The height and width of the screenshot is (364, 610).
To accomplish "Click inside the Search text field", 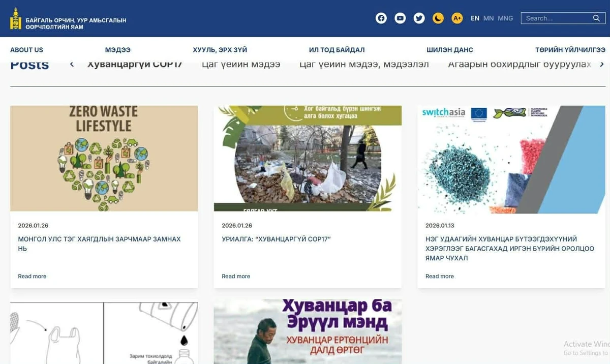I will 557,18.
